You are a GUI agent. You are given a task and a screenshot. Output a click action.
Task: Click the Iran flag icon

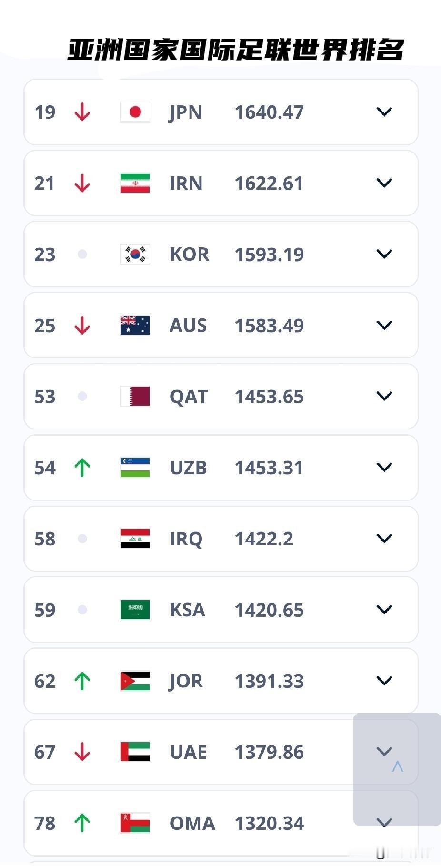pyautogui.click(x=135, y=183)
